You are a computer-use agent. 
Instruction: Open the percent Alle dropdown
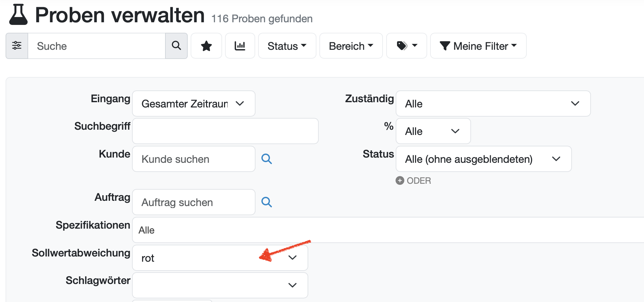coord(433,131)
